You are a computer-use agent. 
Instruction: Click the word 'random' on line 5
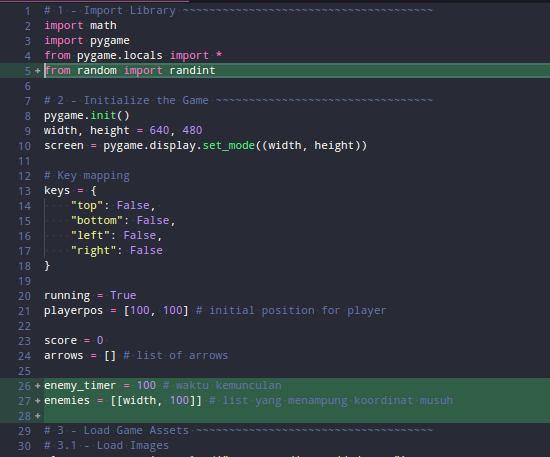[97, 70]
